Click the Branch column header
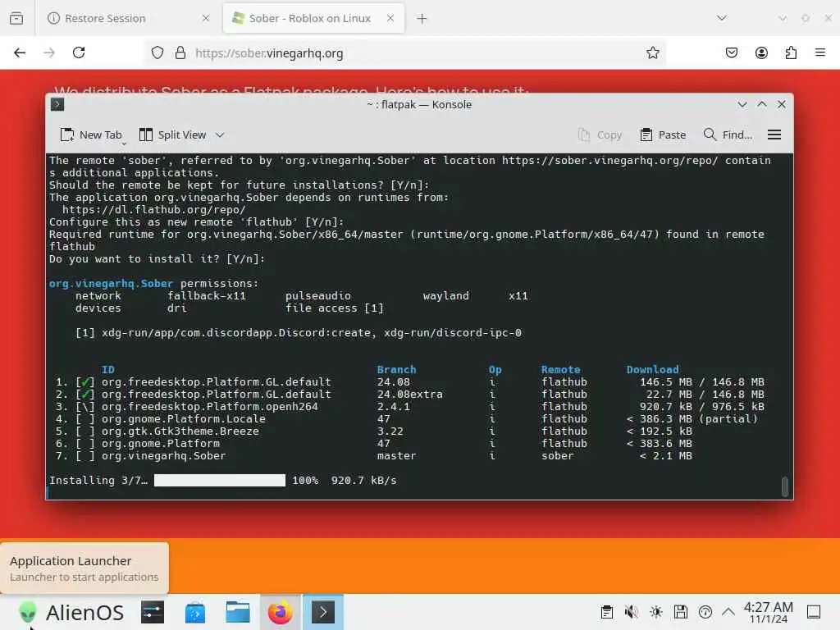Screen dimensions: 840x630 (x=396, y=370)
